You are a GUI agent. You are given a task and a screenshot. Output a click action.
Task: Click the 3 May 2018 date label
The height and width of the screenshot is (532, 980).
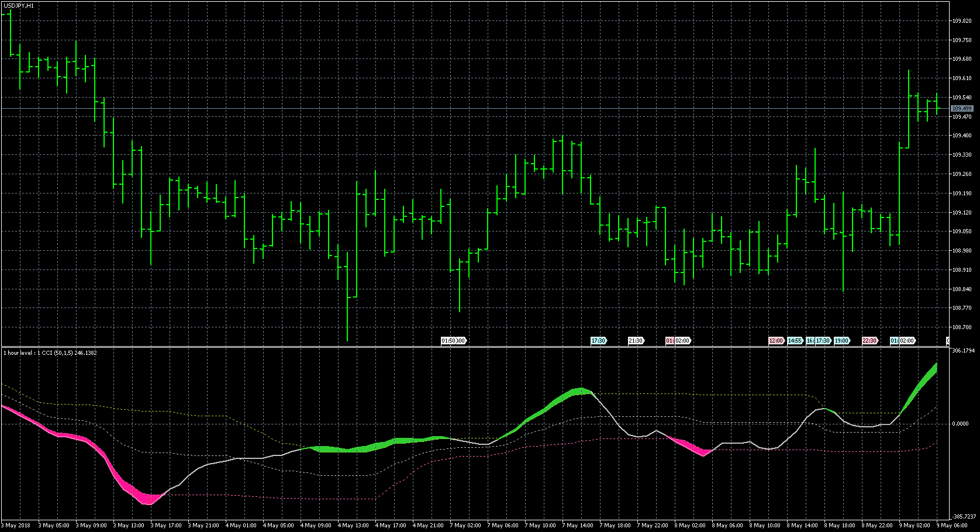coord(16,526)
